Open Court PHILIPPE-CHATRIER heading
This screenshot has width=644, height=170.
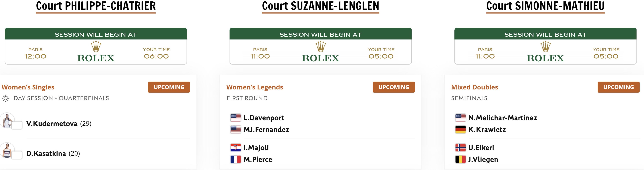click(x=96, y=6)
